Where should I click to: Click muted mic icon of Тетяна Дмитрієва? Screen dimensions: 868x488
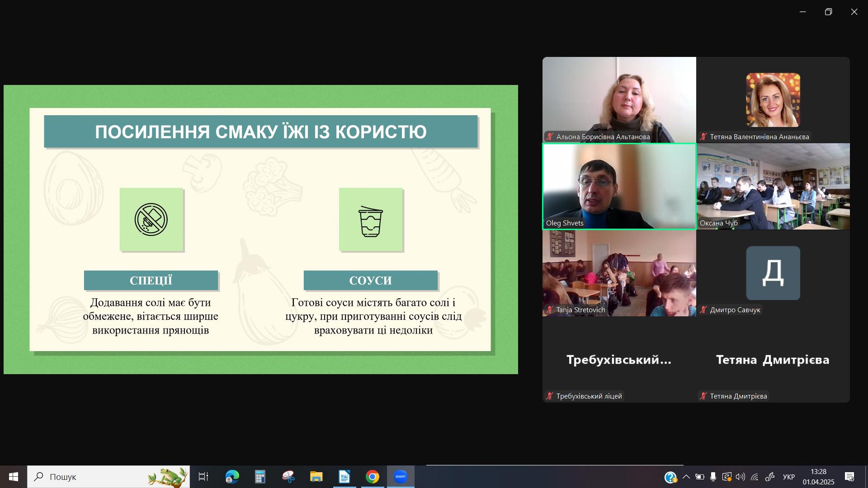703,396
